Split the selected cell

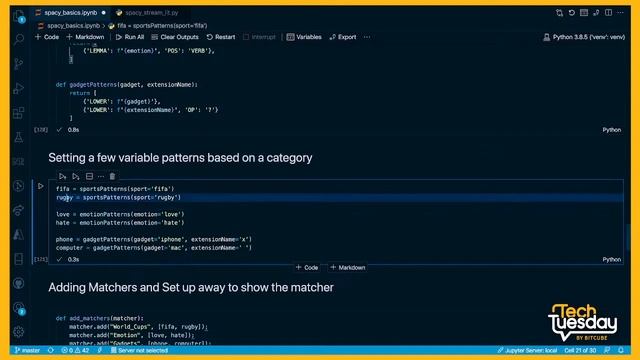89,176
